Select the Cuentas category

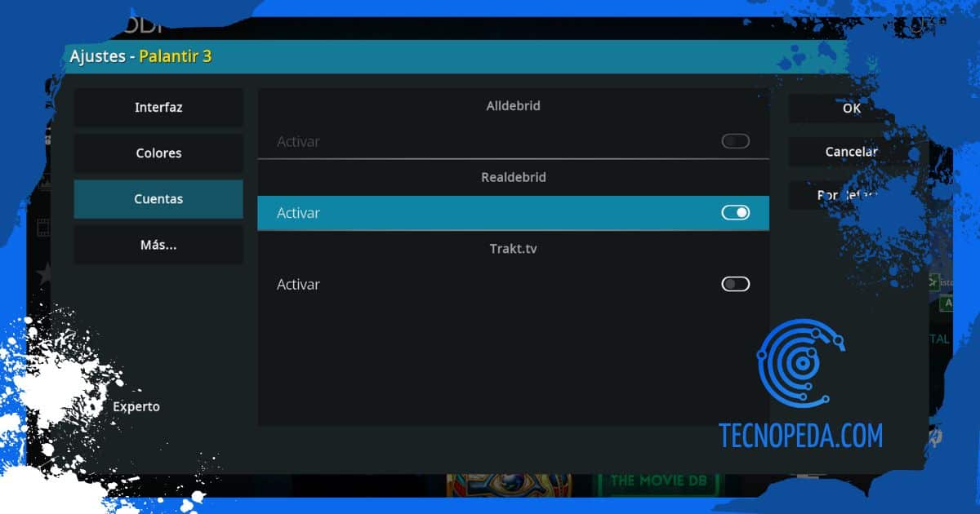pyautogui.click(x=158, y=199)
